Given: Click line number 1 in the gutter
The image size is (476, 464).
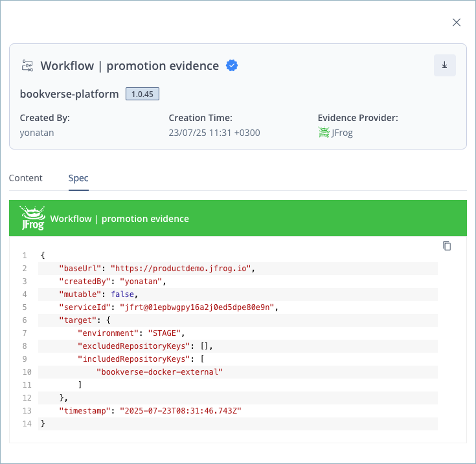Looking at the screenshot, I should tap(25, 256).
